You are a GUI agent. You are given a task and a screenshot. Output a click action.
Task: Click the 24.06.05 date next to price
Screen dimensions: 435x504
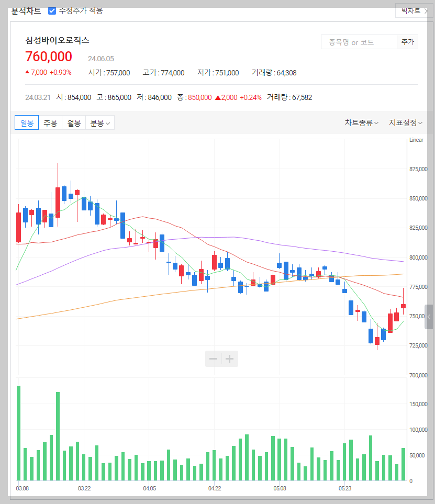[x=101, y=59]
